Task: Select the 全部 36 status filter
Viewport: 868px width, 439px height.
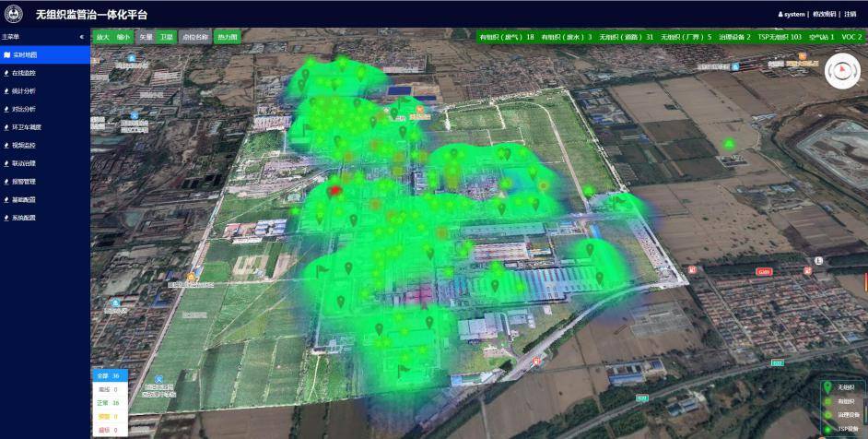Action: coord(109,375)
